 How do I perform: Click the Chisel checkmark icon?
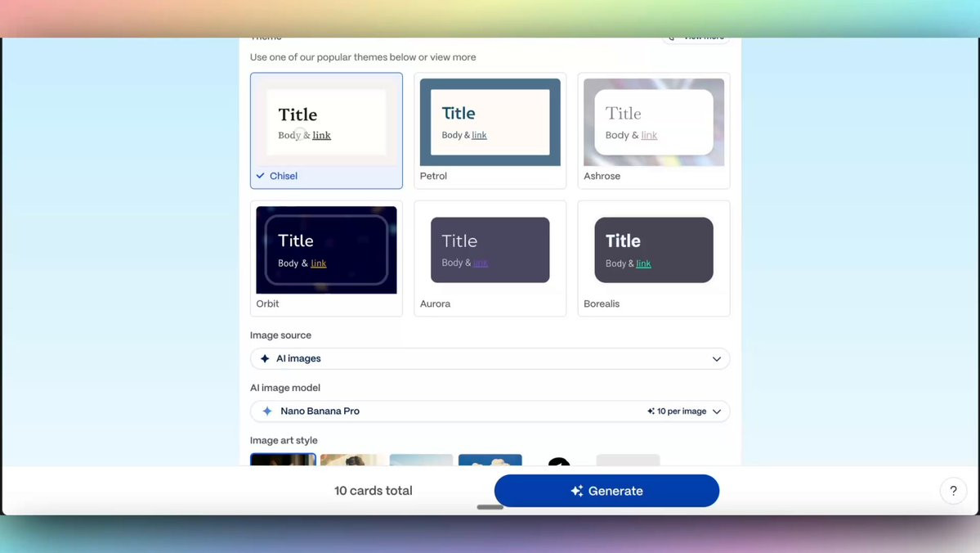260,176
